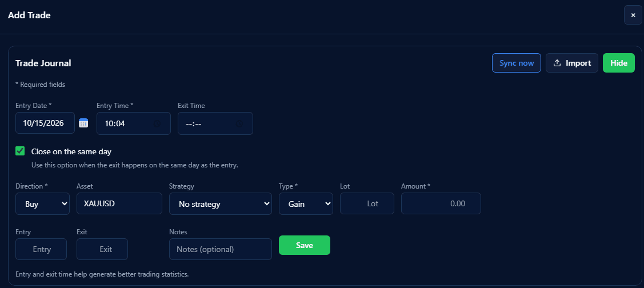
Task: Click the Entry price input field
Action: (41, 249)
